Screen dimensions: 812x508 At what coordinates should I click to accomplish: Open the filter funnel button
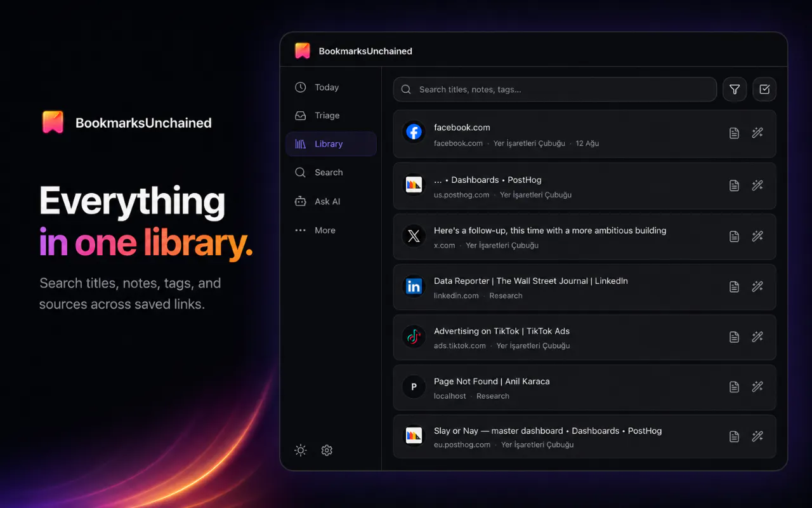tap(735, 90)
